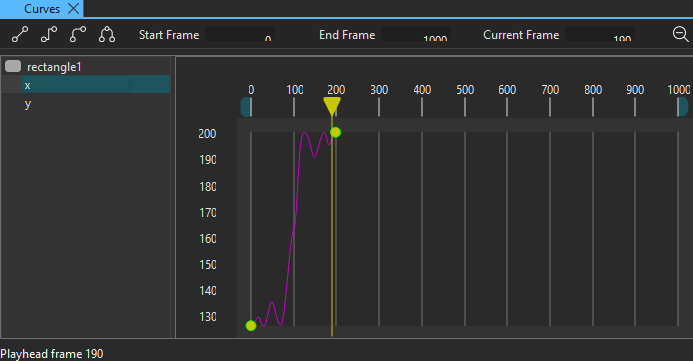This screenshot has width=693, height=361.
Task: Click the 500 frame tick on ruler
Action: (465, 107)
